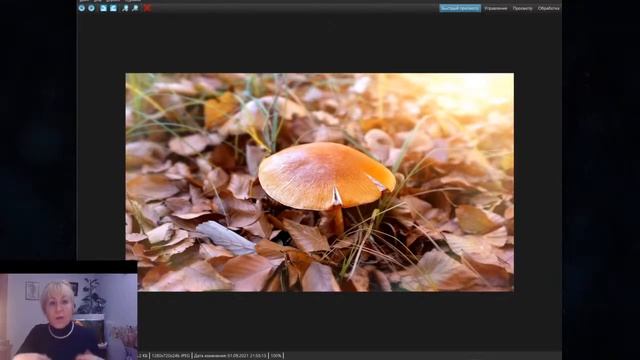This screenshot has height=360, width=640.
Task: Click the 100% zoom value in status bar
Action: coord(276,356)
